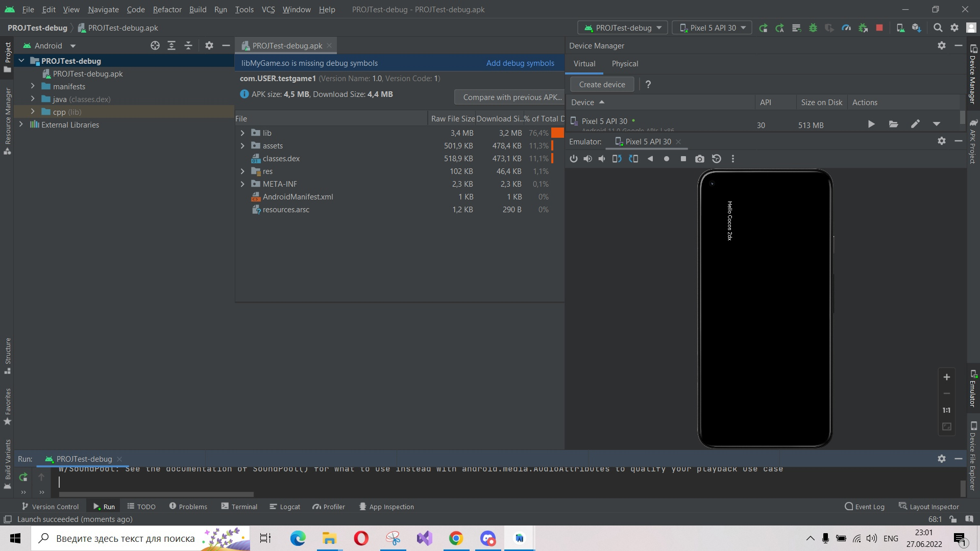Rotate emulator left
This screenshot has width=980, height=551.
click(x=617, y=159)
